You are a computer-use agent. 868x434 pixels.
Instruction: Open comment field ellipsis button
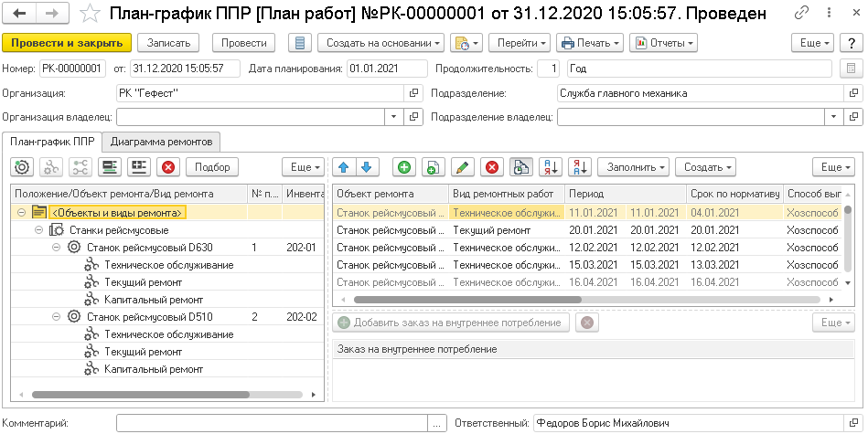[x=437, y=424]
